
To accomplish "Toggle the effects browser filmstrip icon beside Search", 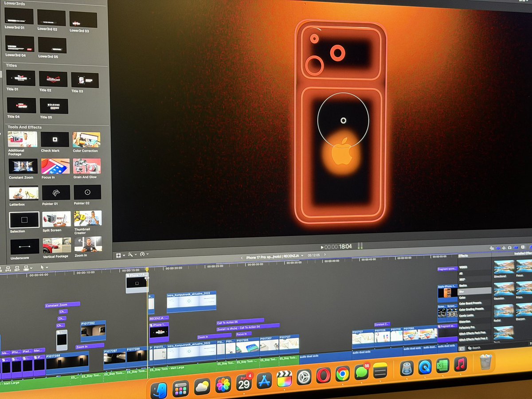I will coord(462,348).
